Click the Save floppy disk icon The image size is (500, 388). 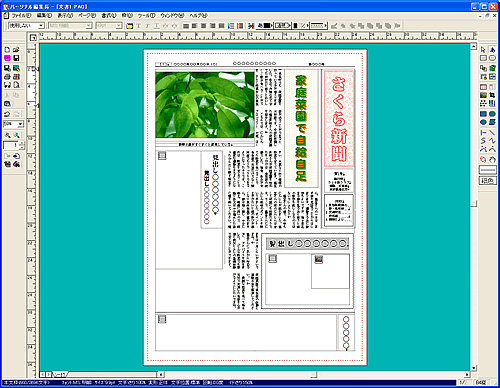point(16,58)
